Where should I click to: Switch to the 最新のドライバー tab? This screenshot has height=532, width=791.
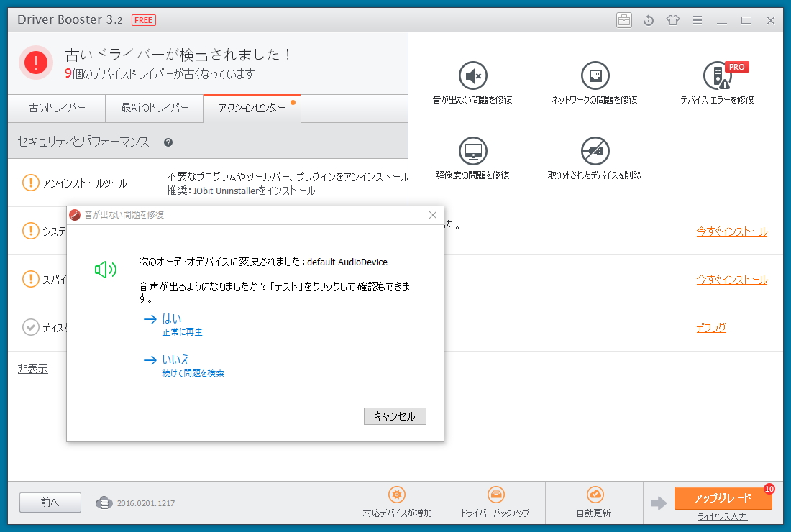click(x=154, y=108)
